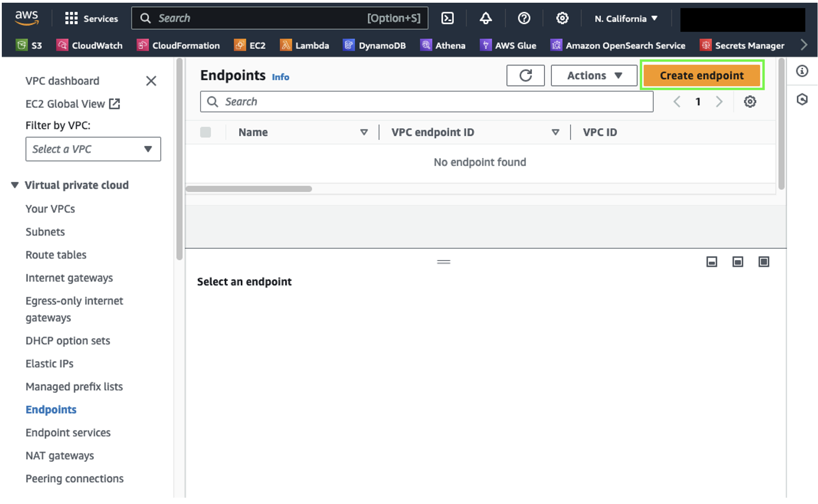Click the Name column header text

click(253, 132)
